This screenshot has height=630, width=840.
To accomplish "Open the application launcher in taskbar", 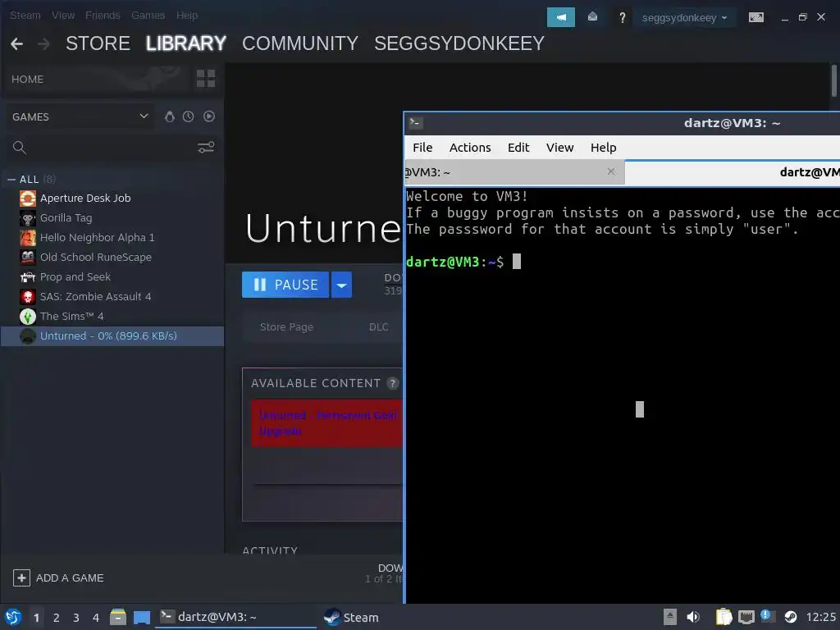I will (x=13, y=617).
